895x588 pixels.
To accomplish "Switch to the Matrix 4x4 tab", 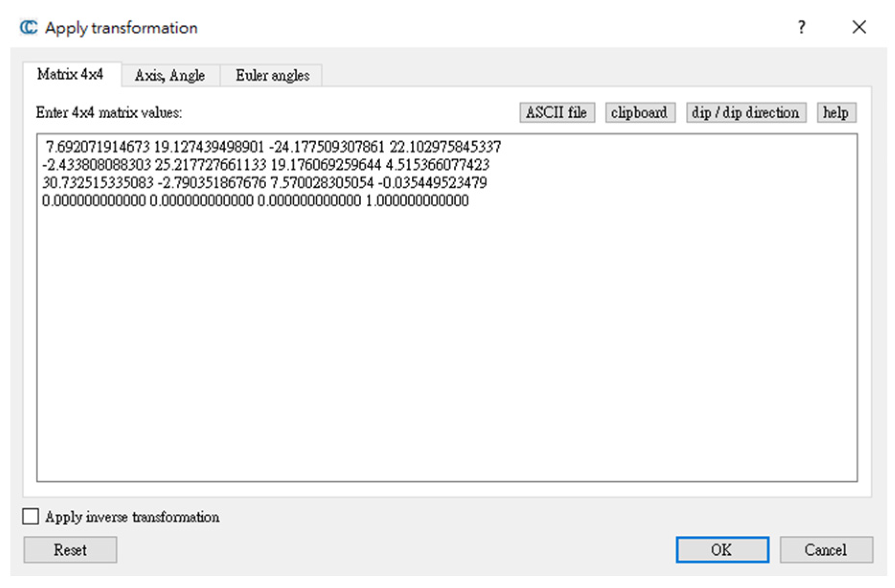I will click(x=70, y=75).
